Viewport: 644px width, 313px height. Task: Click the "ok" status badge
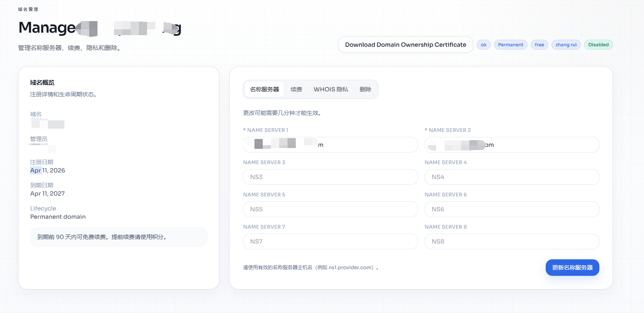484,45
